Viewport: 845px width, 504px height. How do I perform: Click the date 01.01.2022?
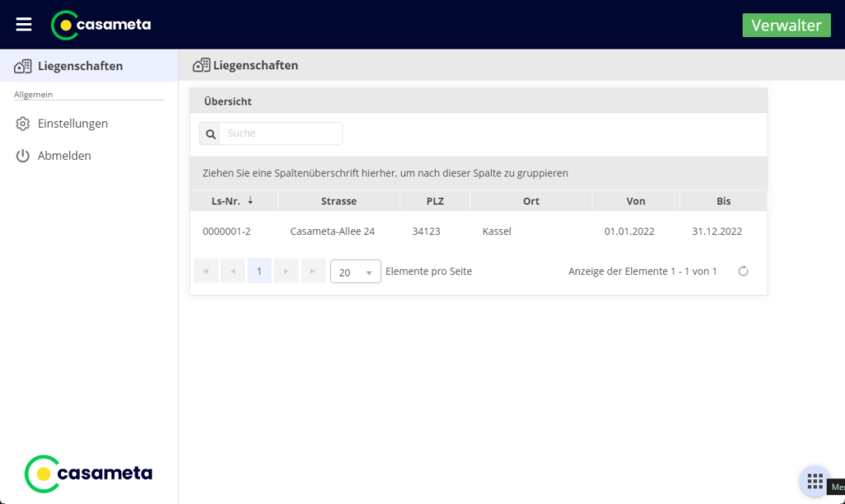(629, 232)
